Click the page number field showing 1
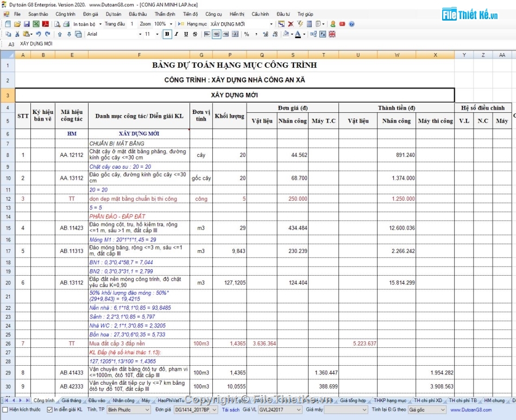This screenshot has width=516, height=420. tap(133, 24)
